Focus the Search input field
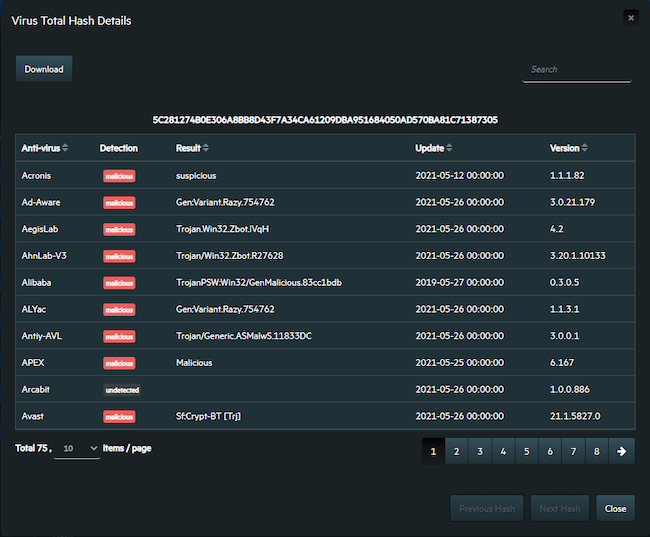The height and width of the screenshot is (537, 650). pyautogui.click(x=576, y=69)
